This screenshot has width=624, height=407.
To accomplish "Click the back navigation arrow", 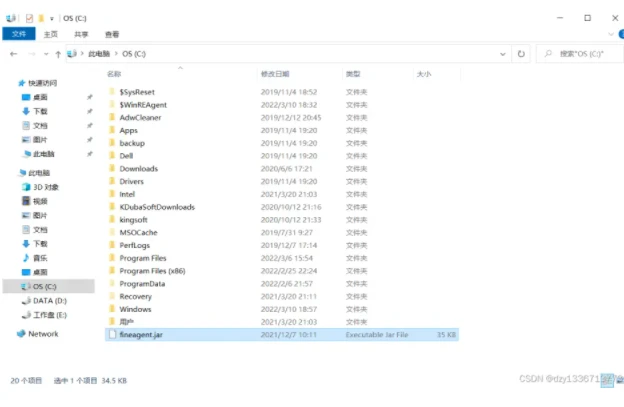I will 13,53.
